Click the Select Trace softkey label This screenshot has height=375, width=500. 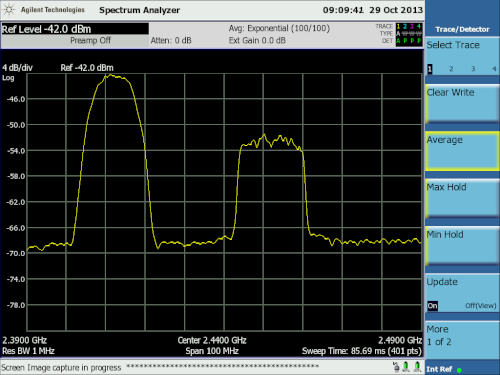[x=453, y=45]
